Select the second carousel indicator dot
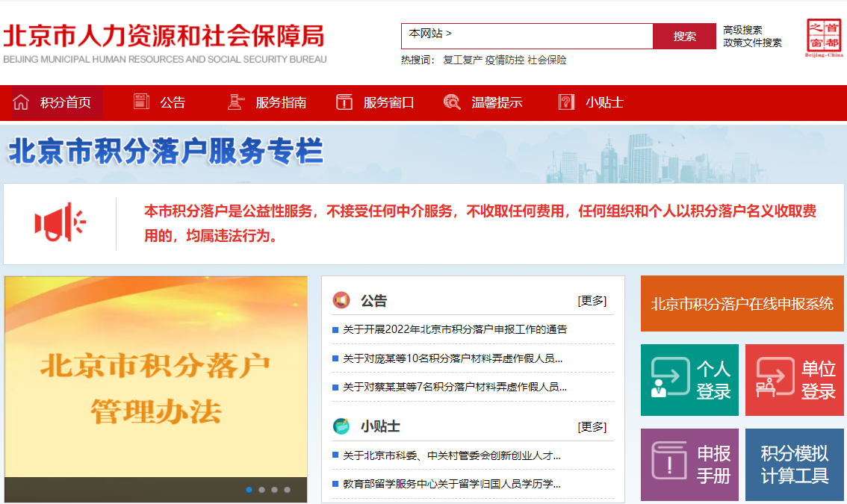Viewport: 847px width, 504px height. tap(262, 491)
